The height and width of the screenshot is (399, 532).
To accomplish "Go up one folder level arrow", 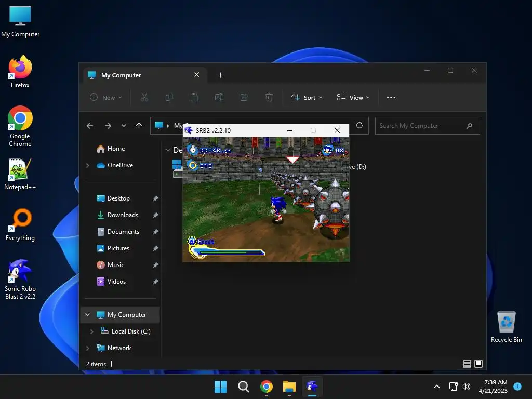I will [x=139, y=126].
